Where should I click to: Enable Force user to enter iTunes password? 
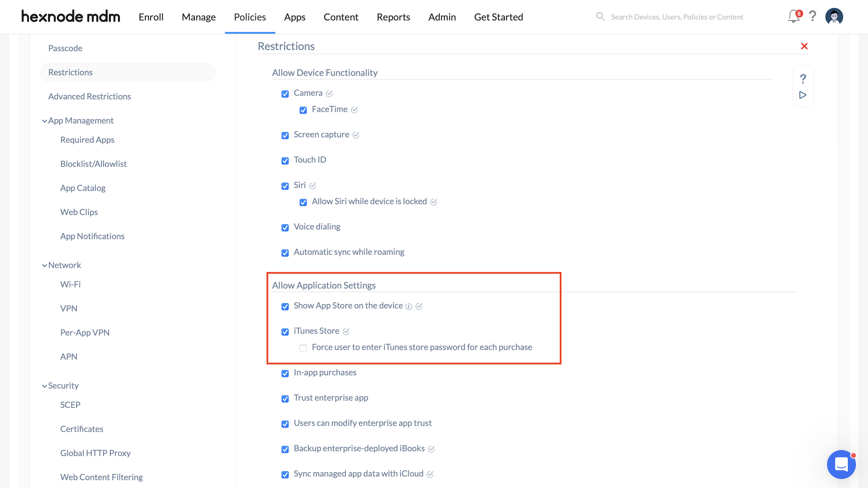(303, 348)
